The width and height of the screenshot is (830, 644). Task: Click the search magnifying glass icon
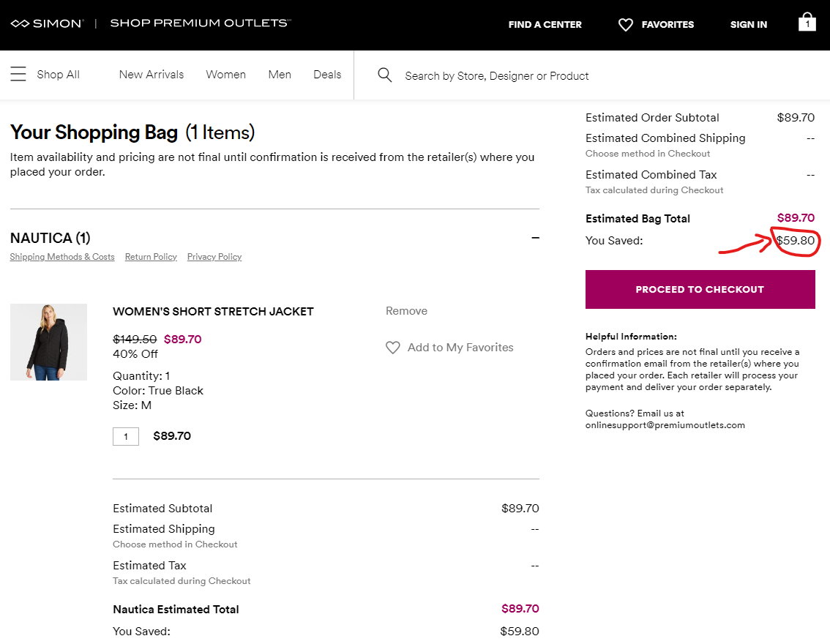[384, 75]
